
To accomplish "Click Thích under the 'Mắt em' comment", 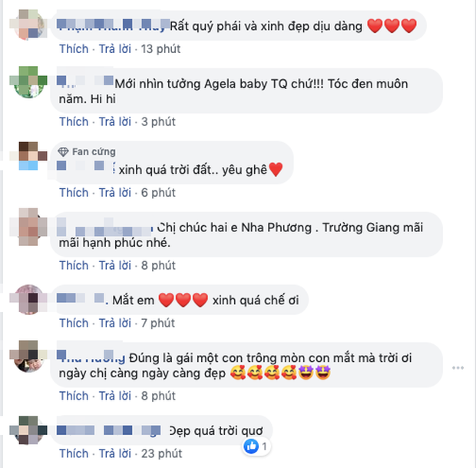I will tap(74, 323).
